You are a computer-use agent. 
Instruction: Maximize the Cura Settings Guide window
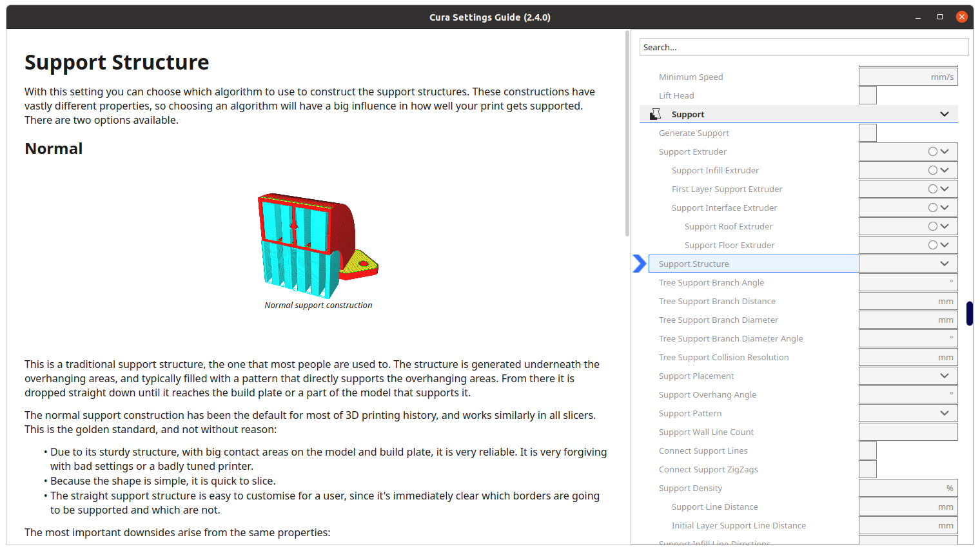[940, 17]
